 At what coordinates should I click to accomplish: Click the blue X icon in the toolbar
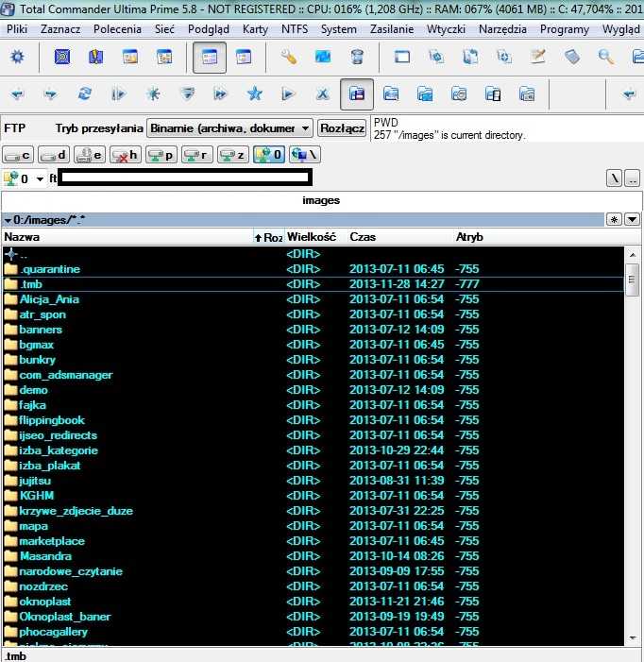point(323,93)
